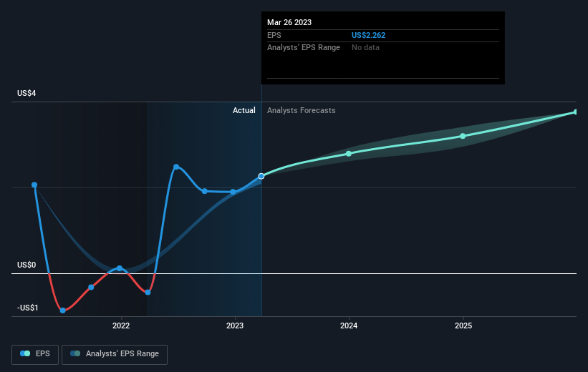This screenshot has width=588, height=372.
Task: Toggle the EPS legend button
Action: 35,354
